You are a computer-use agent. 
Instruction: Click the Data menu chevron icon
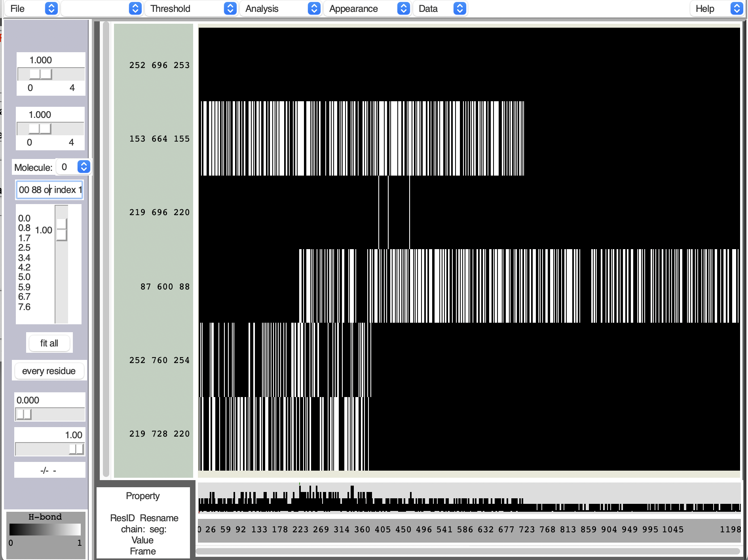pos(459,8)
